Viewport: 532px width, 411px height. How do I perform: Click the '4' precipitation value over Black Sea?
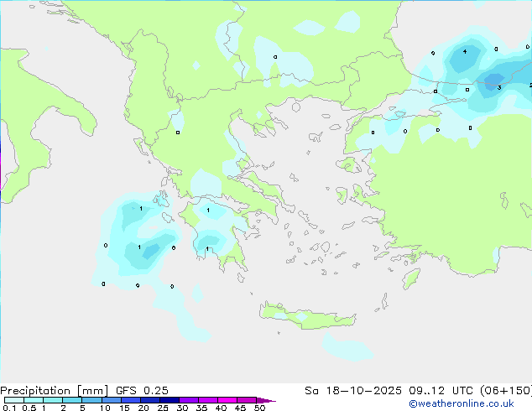[x=465, y=51]
